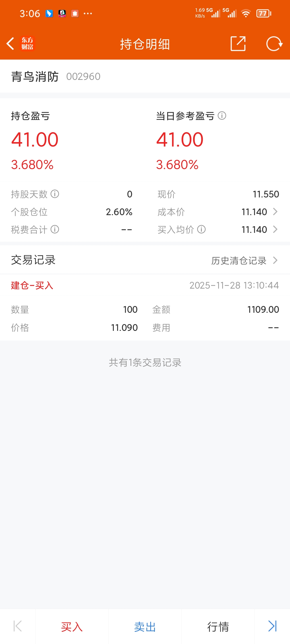Expand the 成本价 11.140 chevron
The image size is (290, 644).
[275, 212]
